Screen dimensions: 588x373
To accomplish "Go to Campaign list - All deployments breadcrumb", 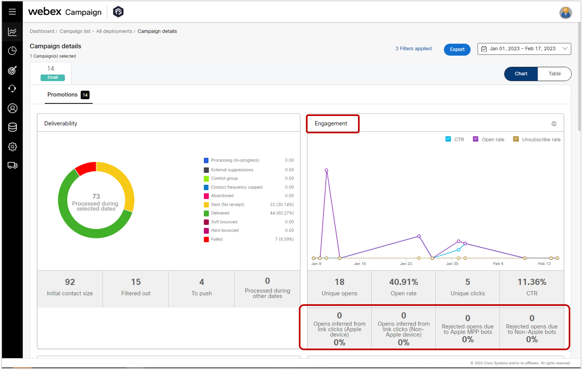I will tap(96, 31).
